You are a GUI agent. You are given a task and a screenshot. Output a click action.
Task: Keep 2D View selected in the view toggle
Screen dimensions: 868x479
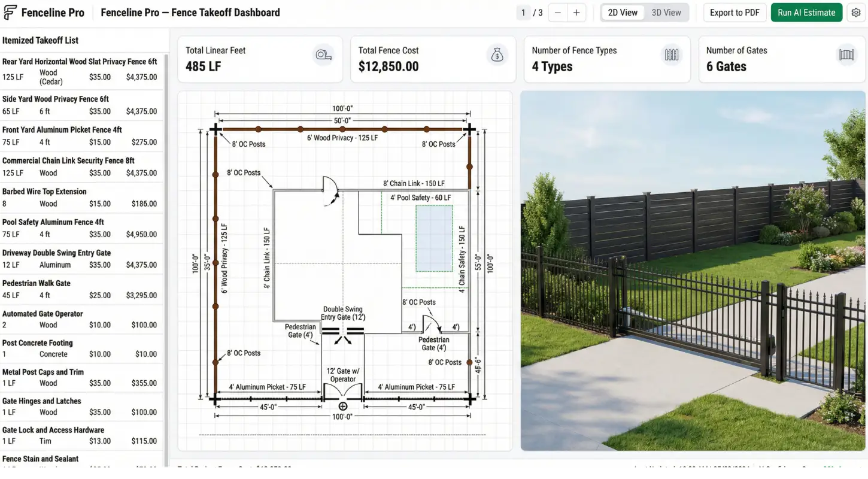[622, 12]
